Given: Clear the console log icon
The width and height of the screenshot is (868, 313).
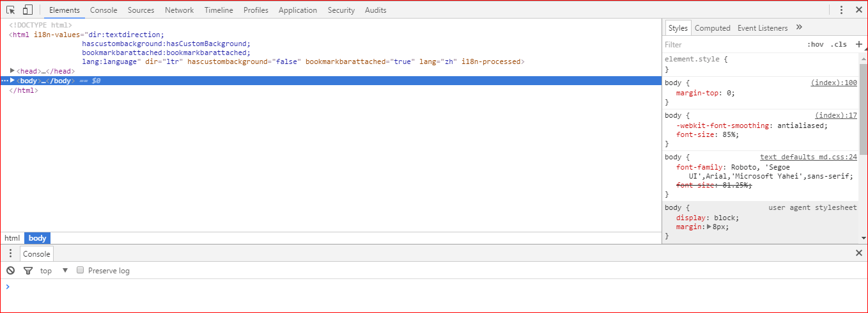Looking at the screenshot, I should click(11, 271).
